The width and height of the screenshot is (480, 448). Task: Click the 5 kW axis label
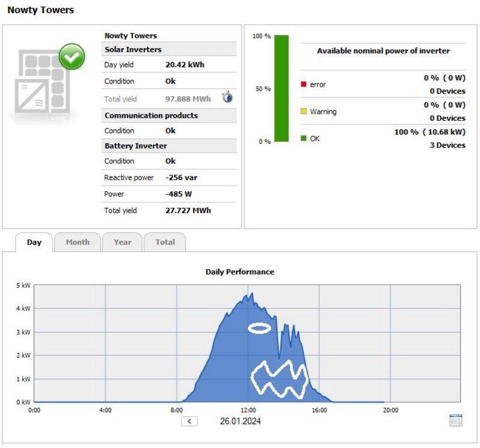(x=23, y=285)
